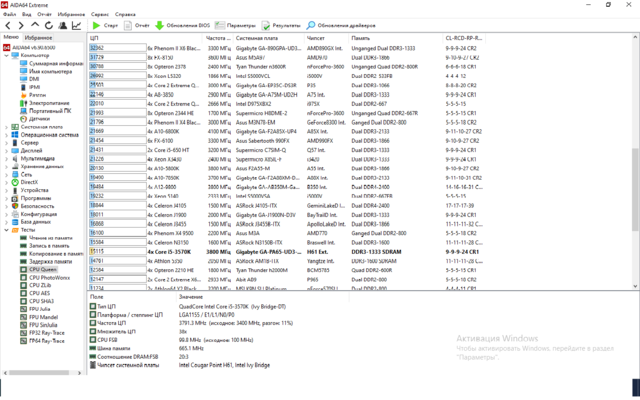Open the Вид menu
The height and width of the screenshot is (400, 640).
(27, 14)
